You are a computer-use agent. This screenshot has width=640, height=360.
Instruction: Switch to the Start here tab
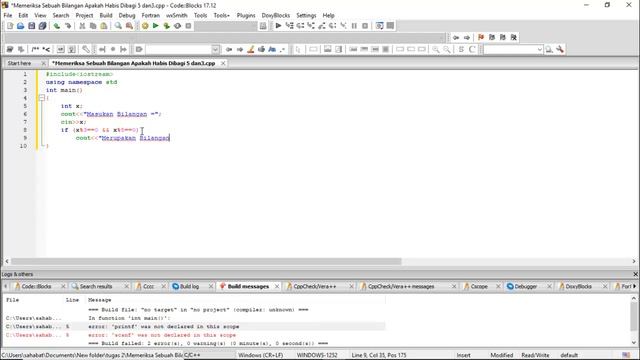19,63
